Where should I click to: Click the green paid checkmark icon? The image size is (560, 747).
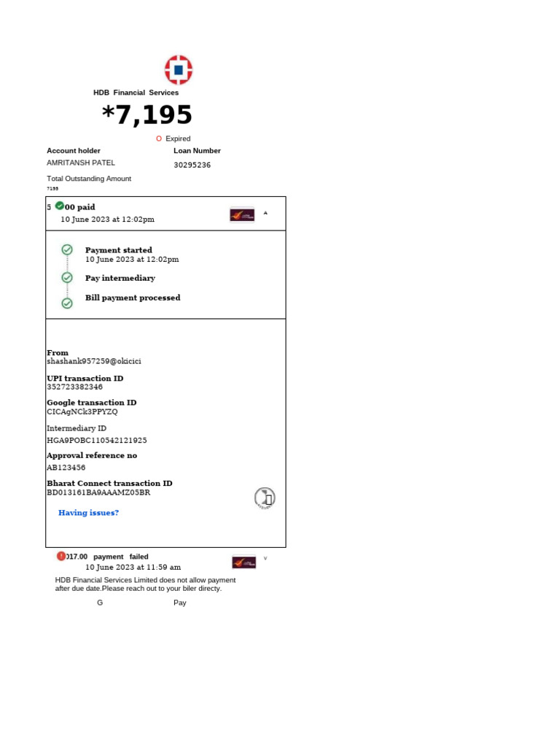(x=60, y=206)
